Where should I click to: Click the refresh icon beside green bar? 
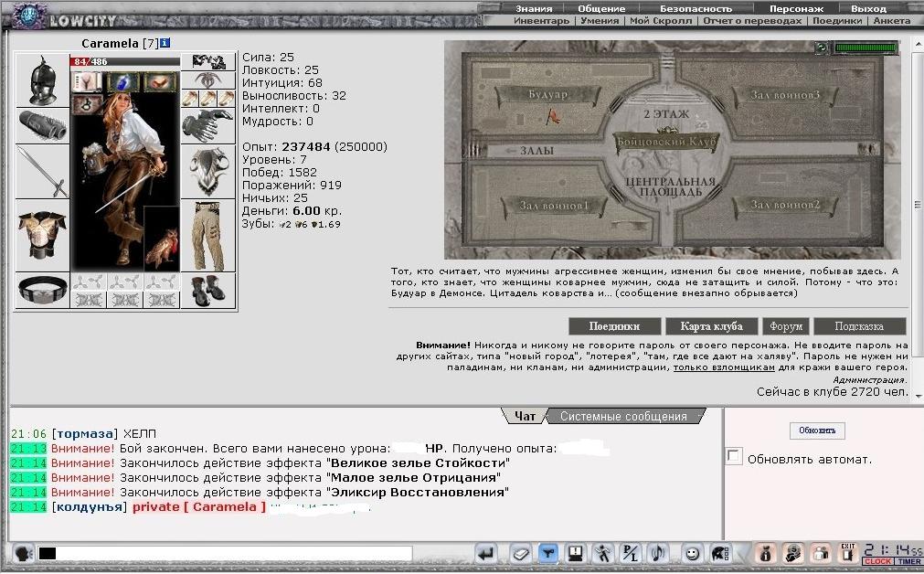coord(822,48)
